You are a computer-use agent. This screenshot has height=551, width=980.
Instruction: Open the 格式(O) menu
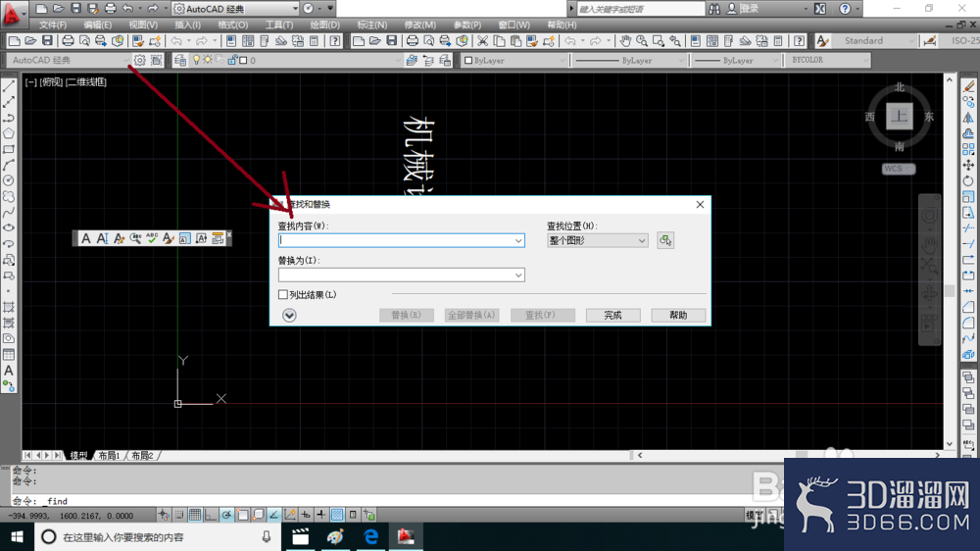(x=232, y=25)
